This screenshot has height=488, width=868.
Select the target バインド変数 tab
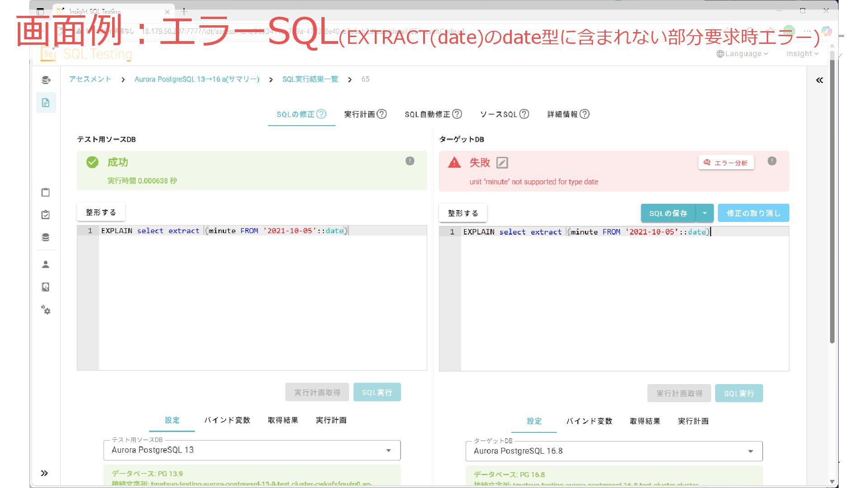pos(589,421)
